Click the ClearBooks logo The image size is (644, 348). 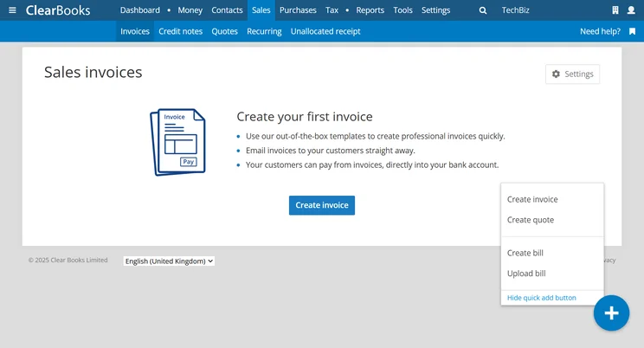coord(58,10)
